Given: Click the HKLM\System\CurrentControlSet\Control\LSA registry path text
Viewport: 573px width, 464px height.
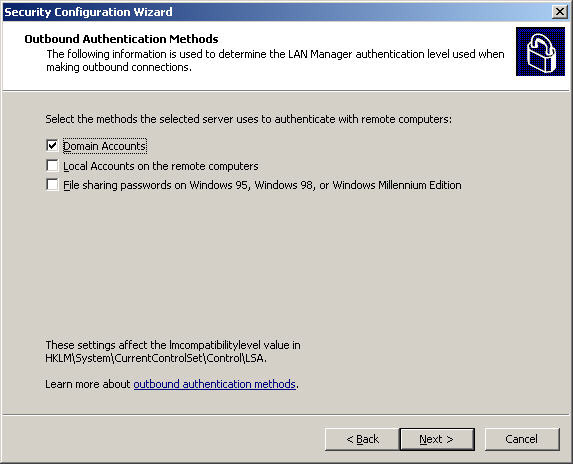Looking at the screenshot, I should pyautogui.click(x=156, y=358).
